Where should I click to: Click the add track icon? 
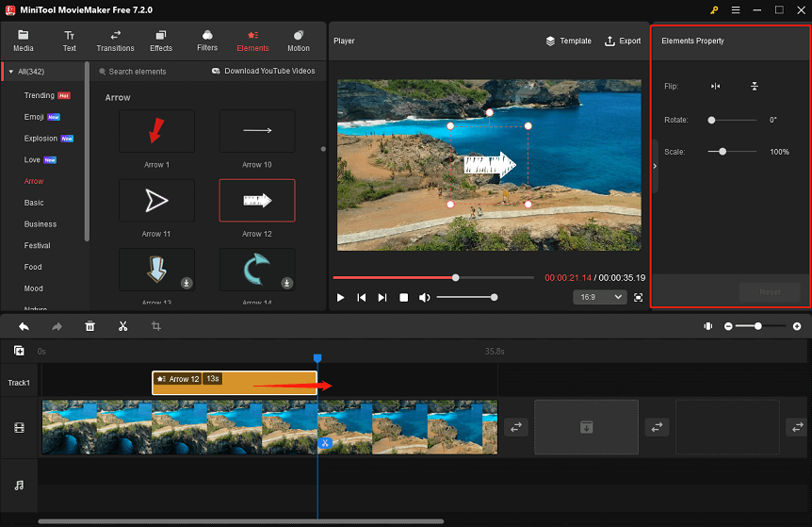(x=19, y=351)
